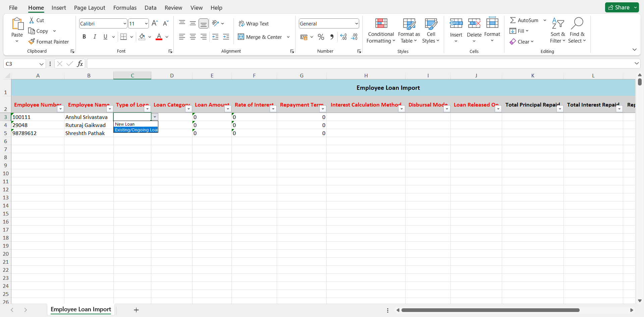Choose Existing/Ongoing Loan from the list

click(x=136, y=130)
